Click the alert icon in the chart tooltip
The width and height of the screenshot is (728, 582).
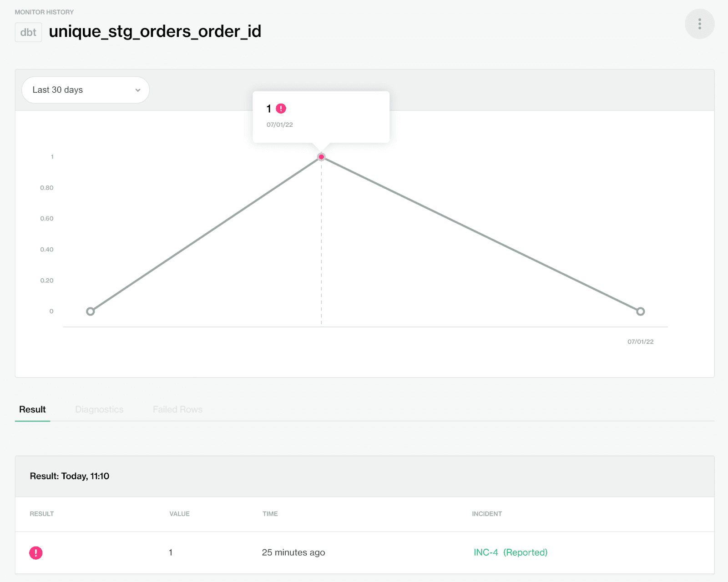tap(281, 109)
